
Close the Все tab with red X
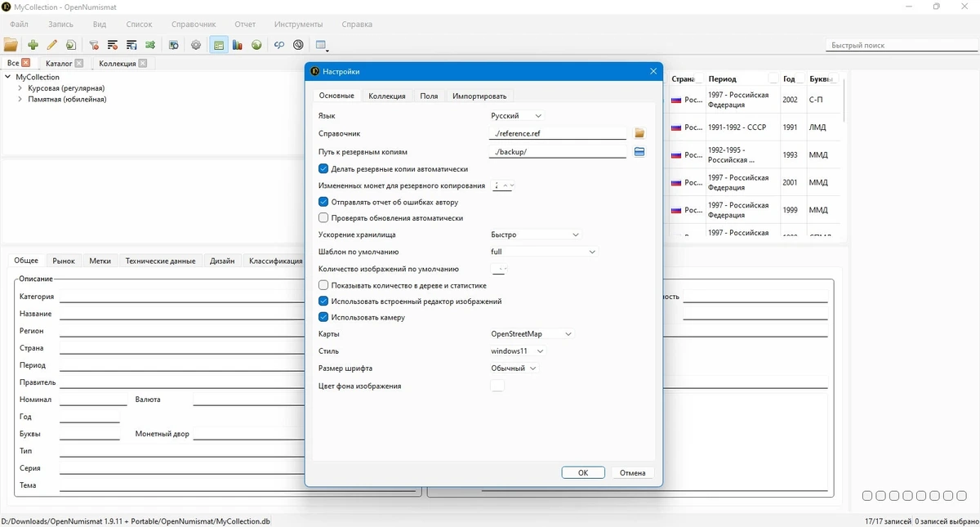point(26,63)
